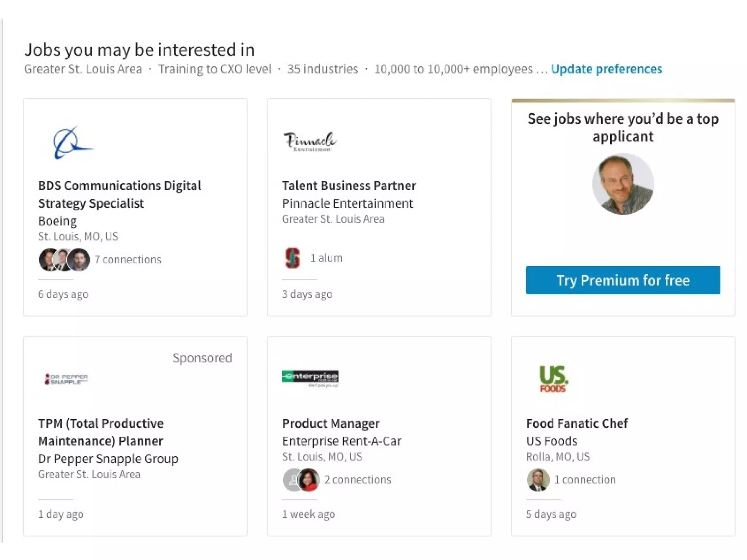Screen dimensions: 747x560
Task: Click the Stanford alum school icon
Action: (x=292, y=258)
